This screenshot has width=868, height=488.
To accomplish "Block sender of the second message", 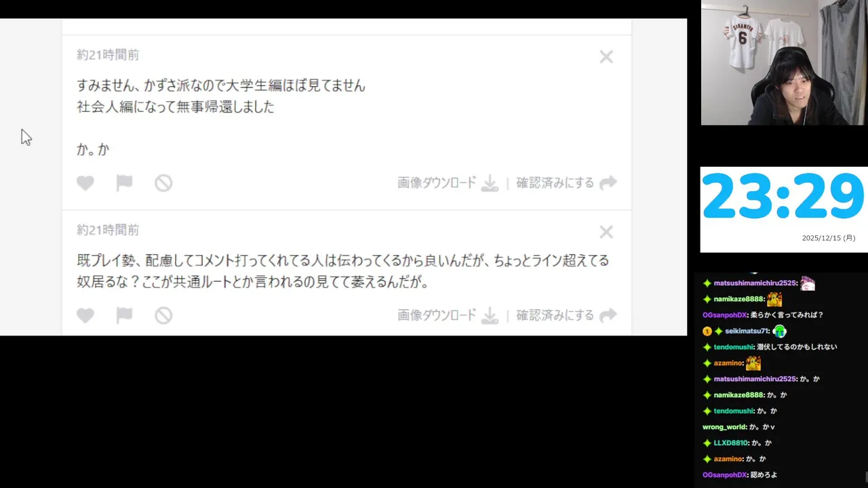I will coord(163,315).
